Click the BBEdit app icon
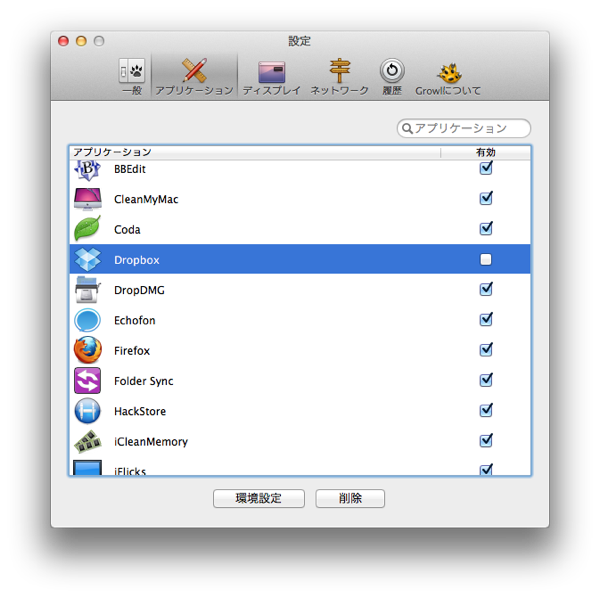This screenshot has width=600, height=598. coord(87,169)
